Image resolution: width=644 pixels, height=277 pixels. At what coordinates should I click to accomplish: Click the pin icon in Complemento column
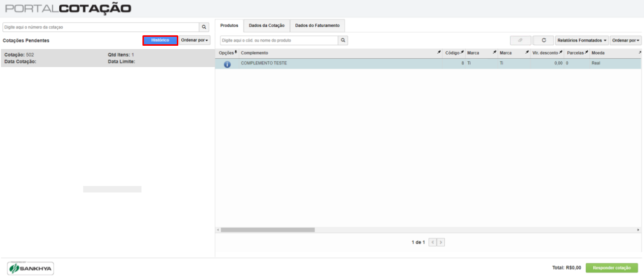tap(439, 53)
